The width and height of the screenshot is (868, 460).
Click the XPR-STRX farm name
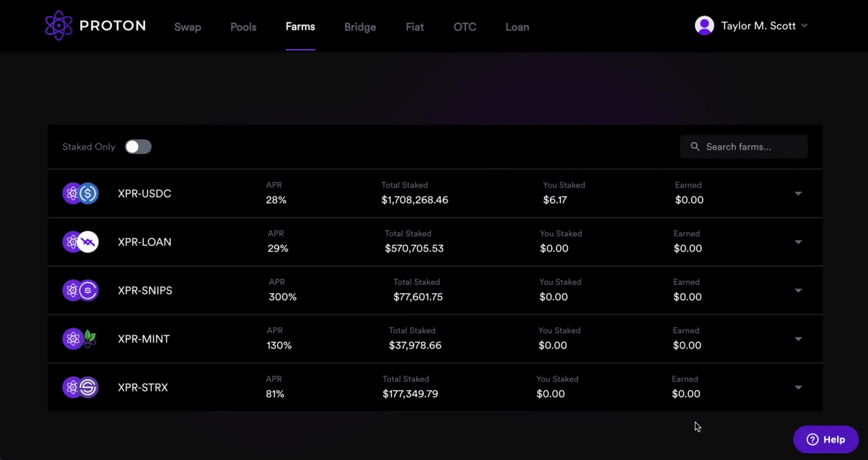click(143, 387)
